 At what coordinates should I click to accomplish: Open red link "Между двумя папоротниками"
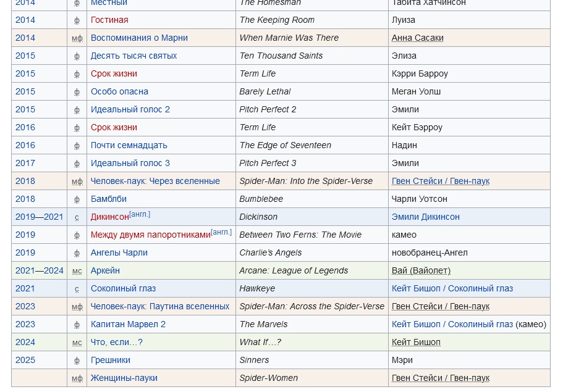click(x=150, y=235)
